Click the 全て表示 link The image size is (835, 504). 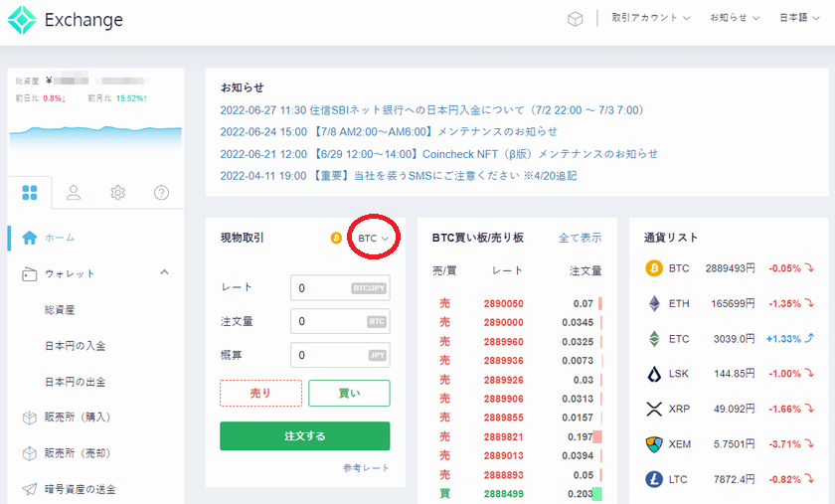(x=580, y=238)
